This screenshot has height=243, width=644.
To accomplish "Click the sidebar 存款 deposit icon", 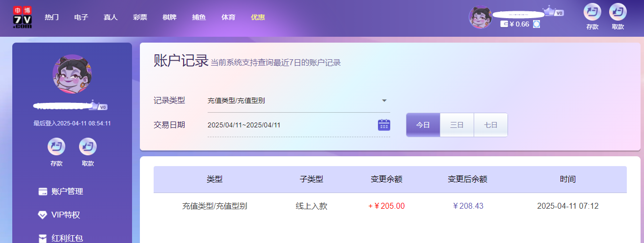I will point(56,146).
